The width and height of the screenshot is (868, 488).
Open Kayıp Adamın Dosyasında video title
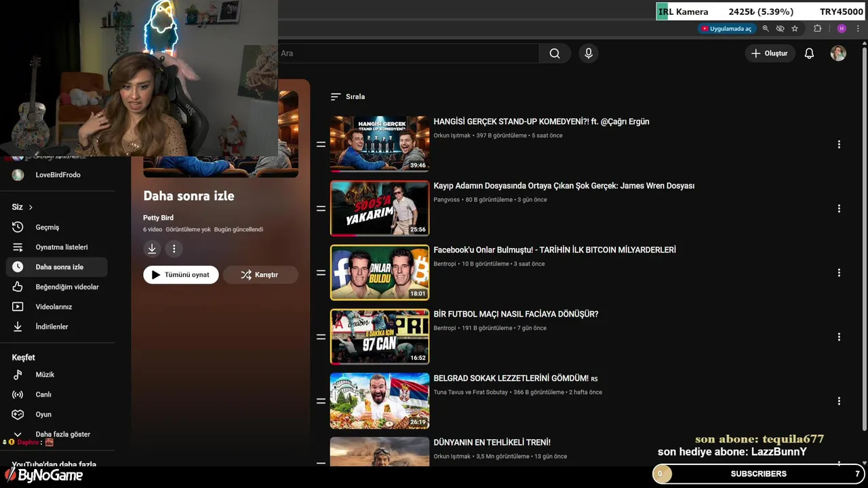(564, 186)
